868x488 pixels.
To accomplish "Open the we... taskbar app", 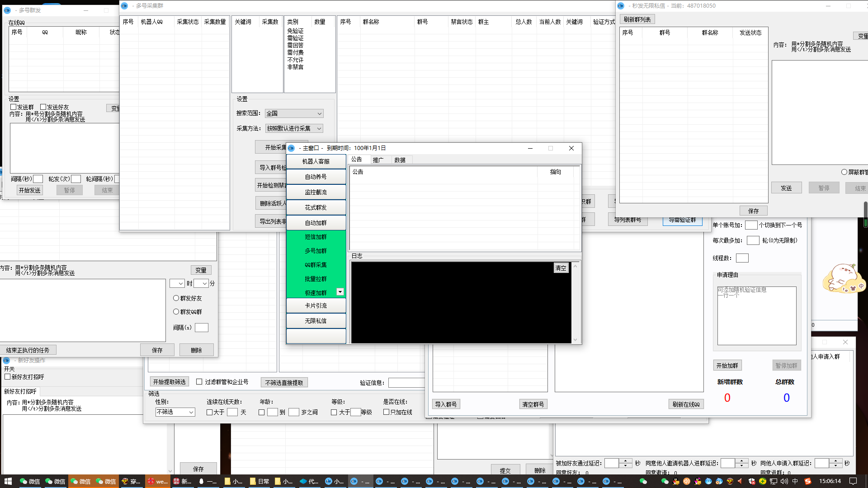I will click(x=158, y=481).
